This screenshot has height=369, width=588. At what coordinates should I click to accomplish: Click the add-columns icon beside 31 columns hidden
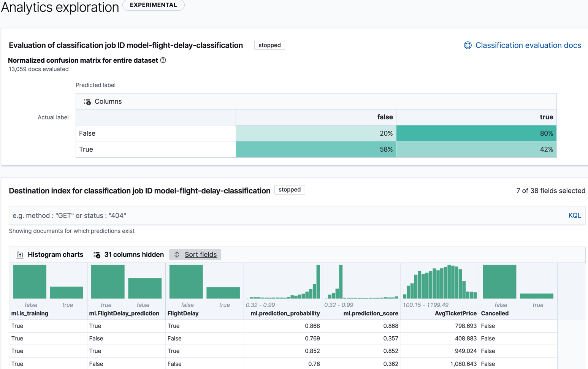97,255
